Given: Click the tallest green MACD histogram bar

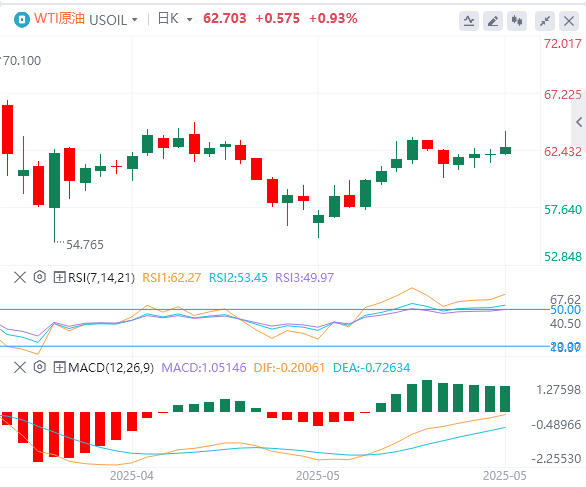Looking at the screenshot, I should tap(427, 396).
